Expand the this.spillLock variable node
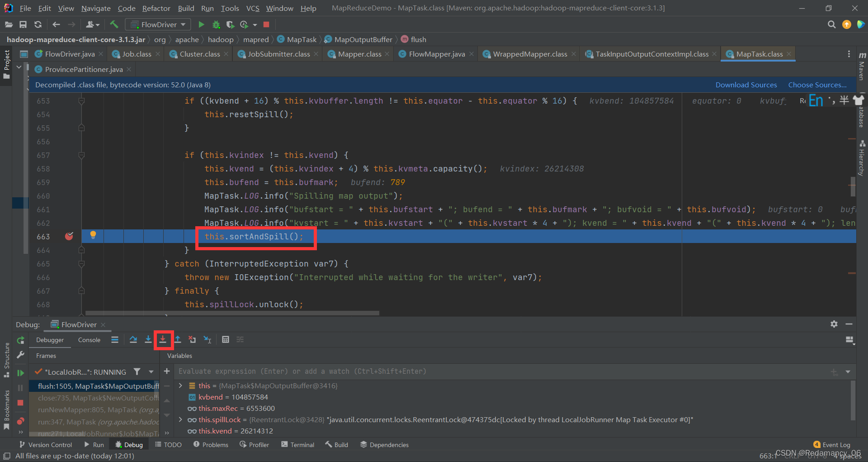This screenshot has height=462, width=868. tap(180, 419)
